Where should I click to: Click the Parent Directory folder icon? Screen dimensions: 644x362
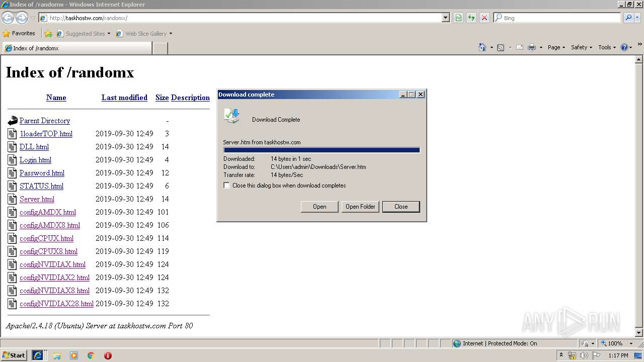click(13, 121)
